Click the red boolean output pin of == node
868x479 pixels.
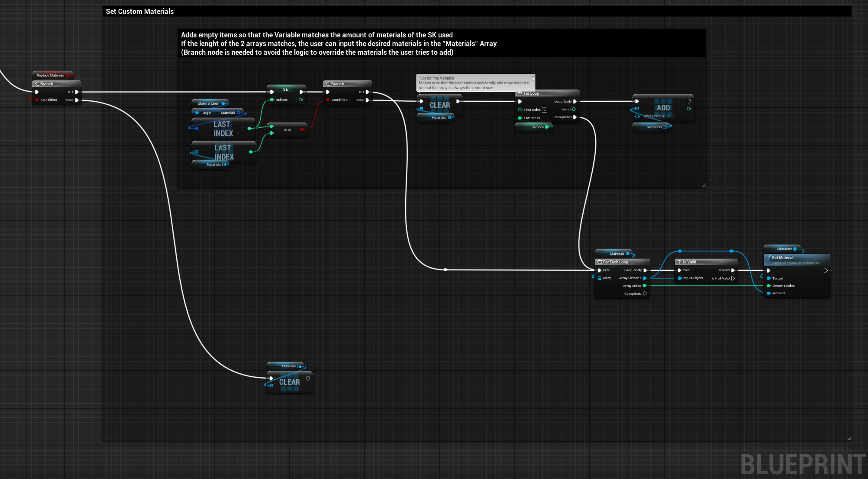coord(302,130)
